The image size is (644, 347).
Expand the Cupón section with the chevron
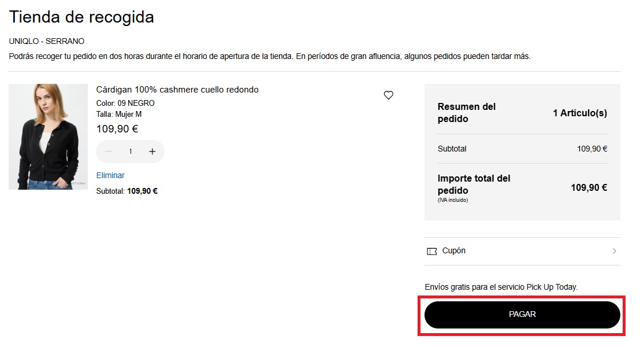[x=615, y=250]
